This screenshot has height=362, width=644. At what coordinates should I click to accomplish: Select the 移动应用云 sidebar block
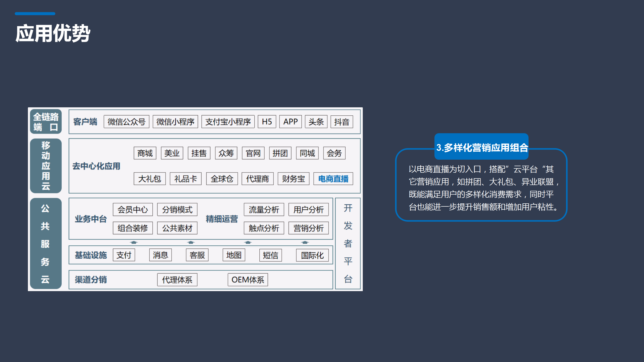(x=46, y=166)
